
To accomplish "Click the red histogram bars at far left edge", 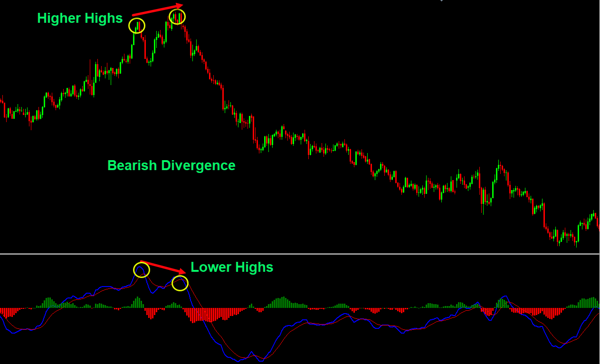I will [8, 312].
